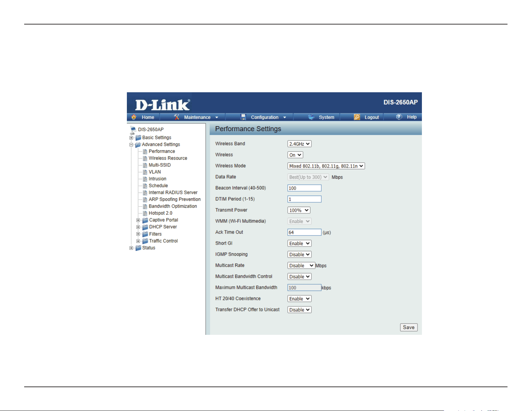Click the Advanced Settings folder icon
Viewport: 532px width, 411px height.
pyautogui.click(x=138, y=145)
